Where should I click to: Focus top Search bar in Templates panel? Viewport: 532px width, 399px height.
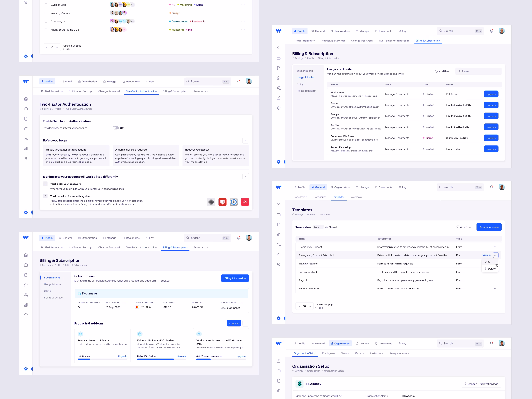[x=460, y=187]
